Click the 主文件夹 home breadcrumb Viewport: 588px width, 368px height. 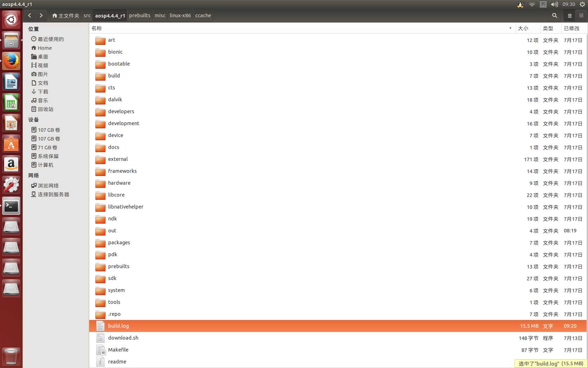click(x=65, y=15)
